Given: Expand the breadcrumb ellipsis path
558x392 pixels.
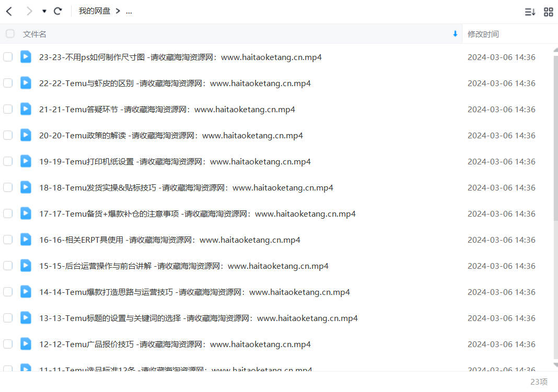Looking at the screenshot, I should pyautogui.click(x=129, y=11).
